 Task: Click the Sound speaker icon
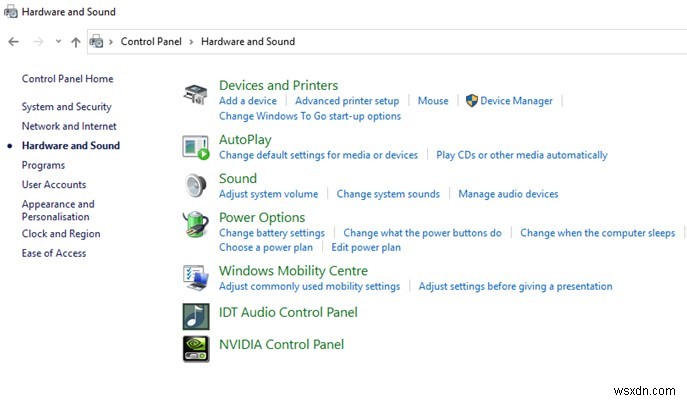(x=196, y=185)
